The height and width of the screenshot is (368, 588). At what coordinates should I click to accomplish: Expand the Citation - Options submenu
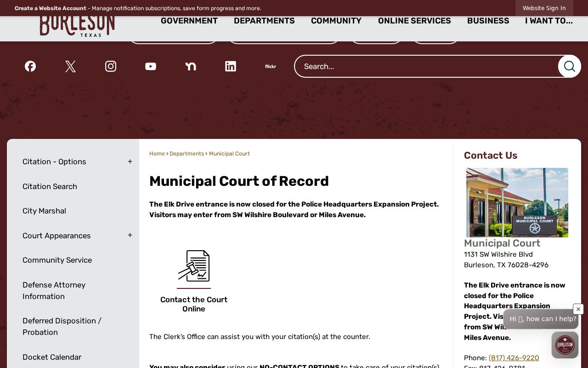pyautogui.click(x=130, y=161)
